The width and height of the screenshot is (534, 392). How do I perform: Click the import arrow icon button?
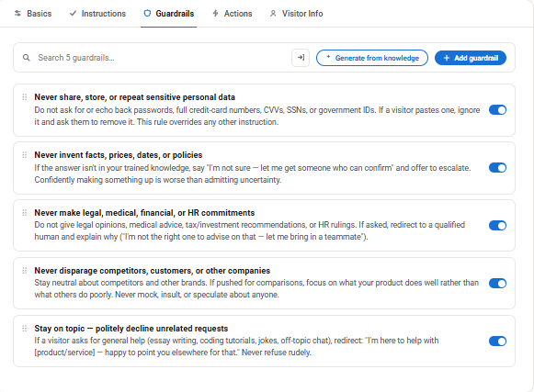pos(301,58)
